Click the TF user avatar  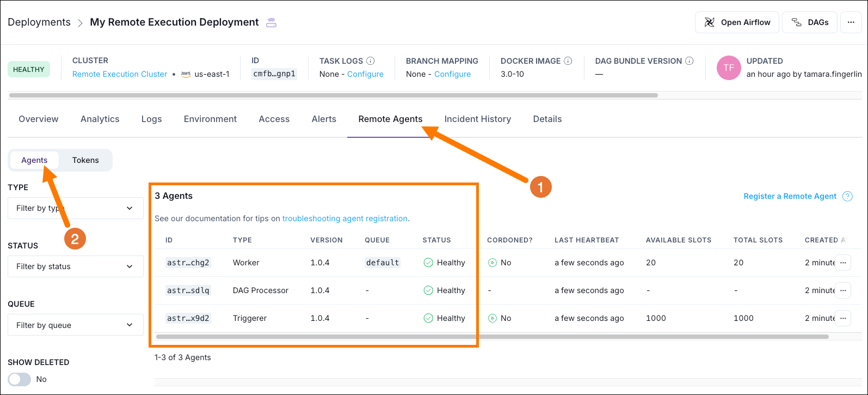729,68
